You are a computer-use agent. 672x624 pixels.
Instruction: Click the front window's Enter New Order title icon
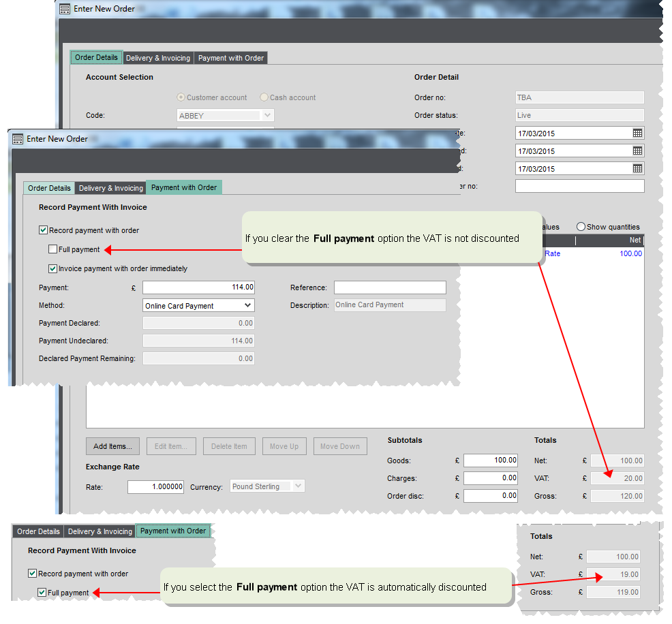click(18, 138)
